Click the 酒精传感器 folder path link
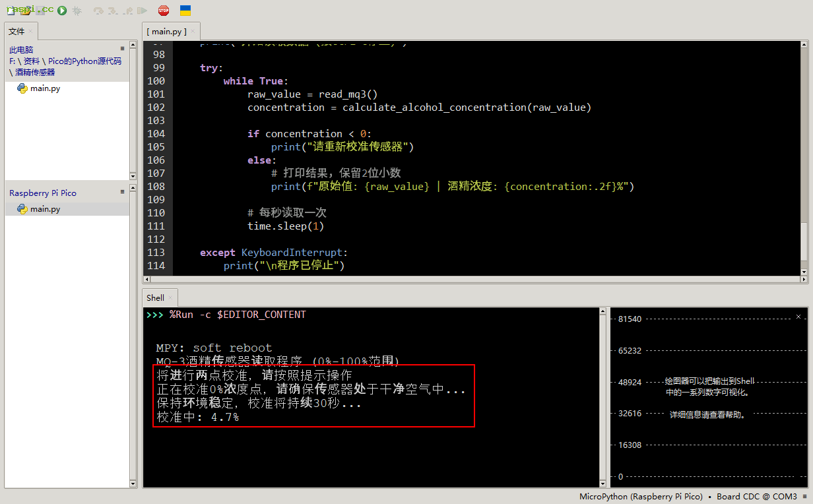Viewport: 813px width, 504px height. [35, 73]
